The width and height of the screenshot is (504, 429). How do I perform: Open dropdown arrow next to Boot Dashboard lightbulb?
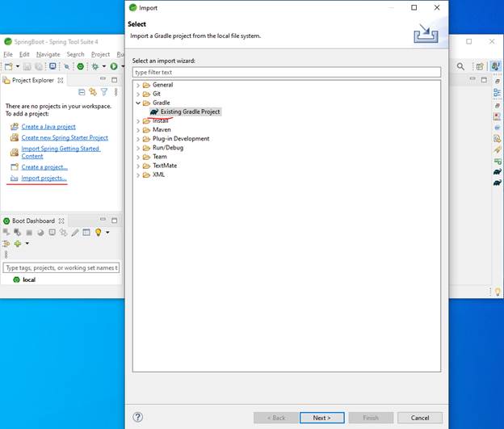107,232
